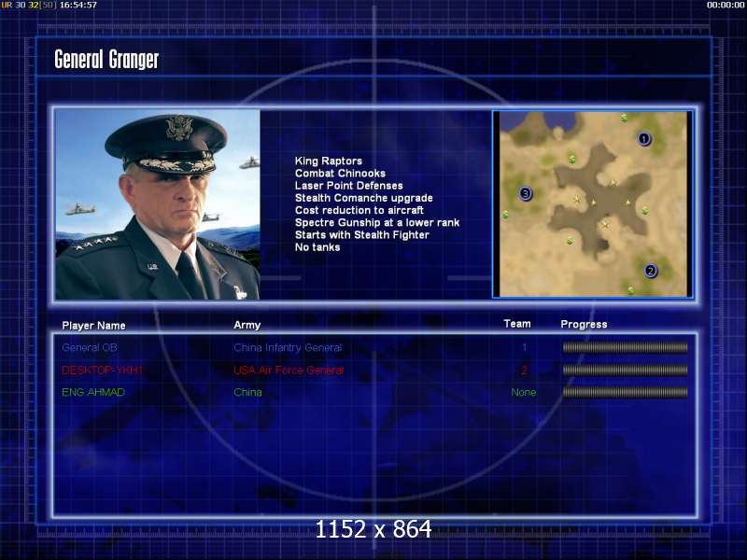Click Spectre Gunship at a lower rank
The width and height of the screenshot is (747, 560).
[x=377, y=223]
